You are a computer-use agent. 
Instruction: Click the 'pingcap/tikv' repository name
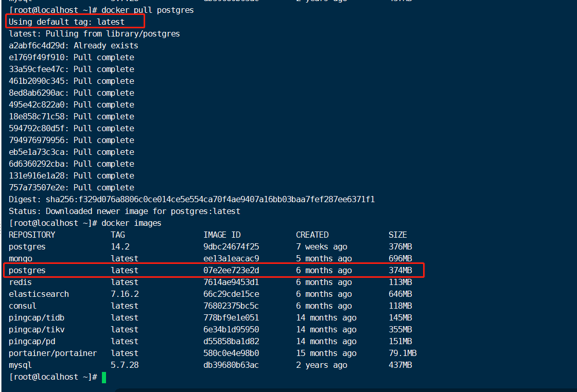point(37,329)
